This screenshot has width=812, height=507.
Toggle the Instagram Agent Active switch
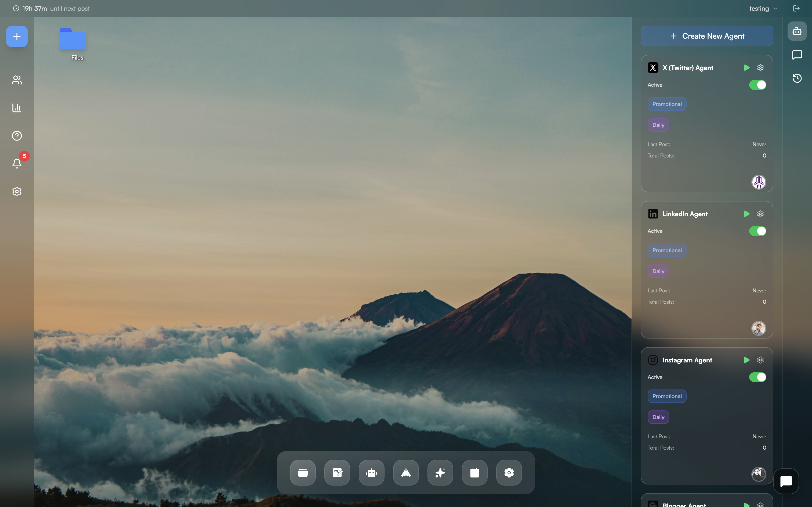point(758,377)
